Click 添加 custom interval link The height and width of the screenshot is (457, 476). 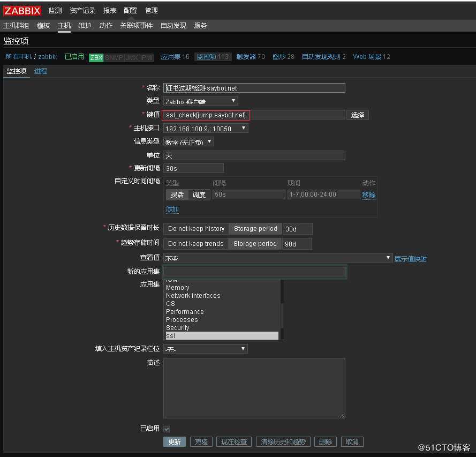[x=172, y=209]
